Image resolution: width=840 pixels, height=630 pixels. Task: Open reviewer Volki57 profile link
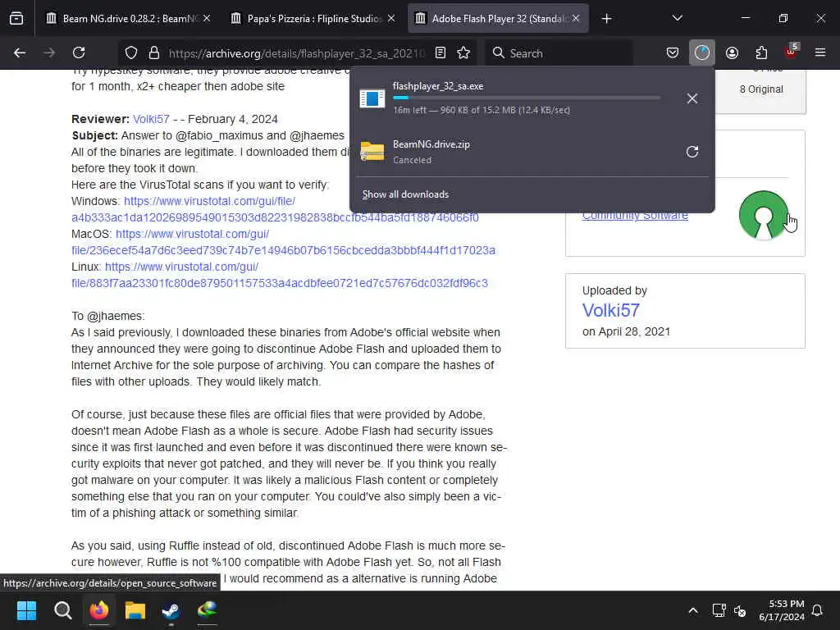(x=151, y=119)
